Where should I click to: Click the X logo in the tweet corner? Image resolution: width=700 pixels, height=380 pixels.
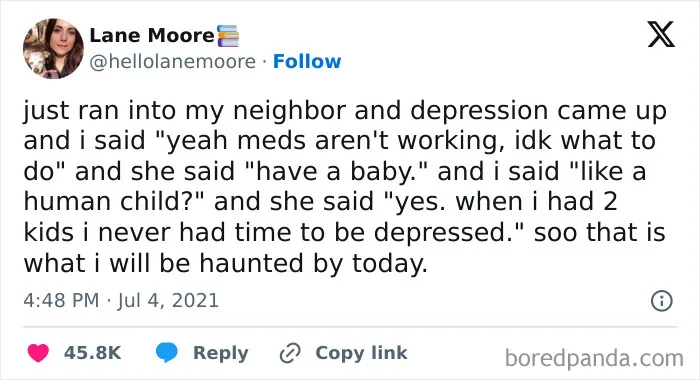(661, 34)
